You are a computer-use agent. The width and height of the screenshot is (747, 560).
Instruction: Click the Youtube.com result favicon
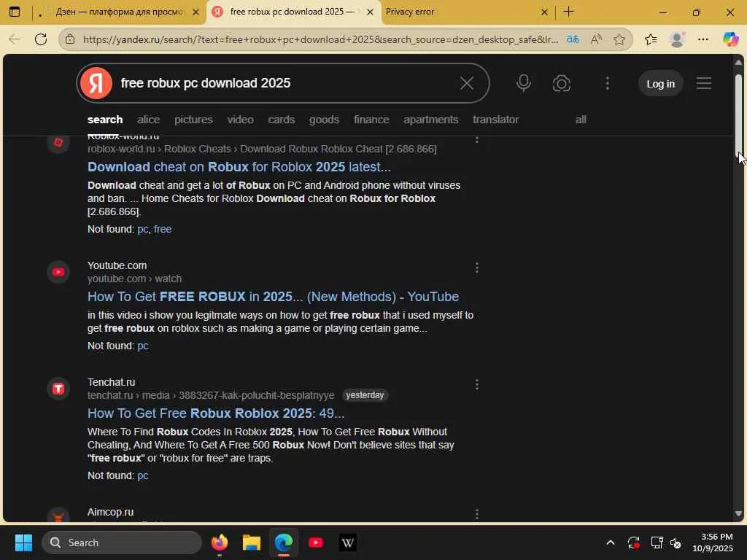click(x=58, y=272)
